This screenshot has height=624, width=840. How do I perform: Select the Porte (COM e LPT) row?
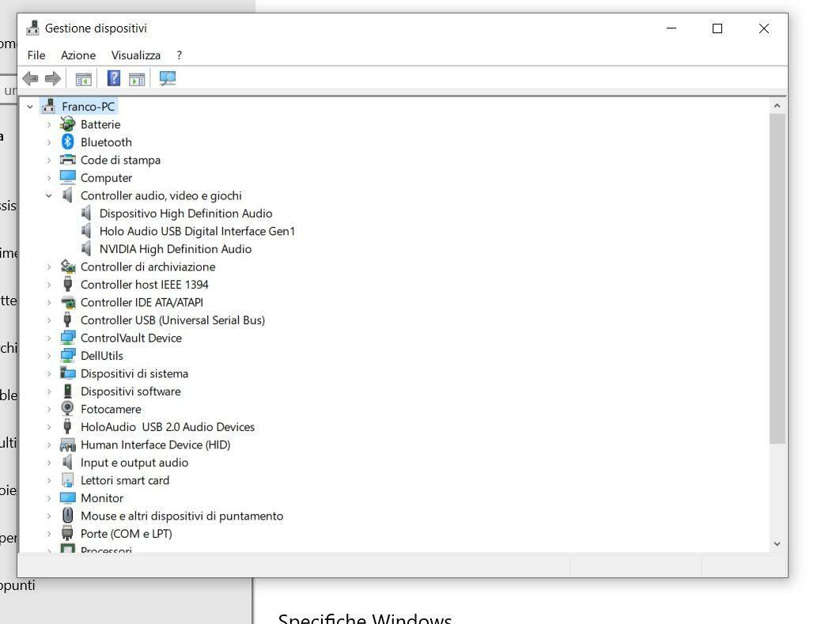[x=127, y=534]
